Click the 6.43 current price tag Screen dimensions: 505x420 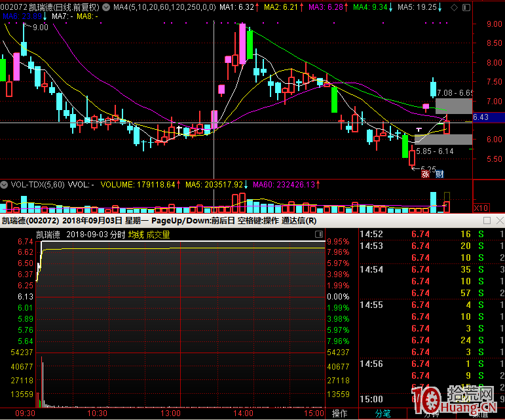point(480,117)
